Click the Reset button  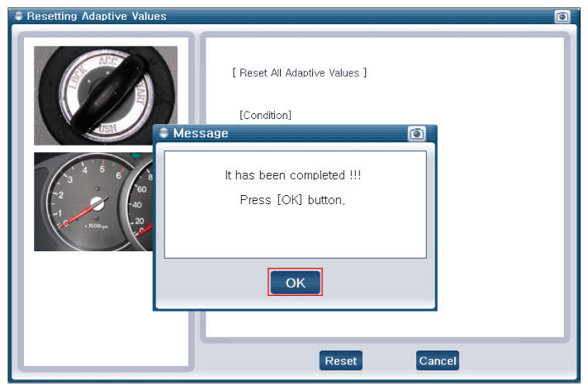[x=340, y=360]
